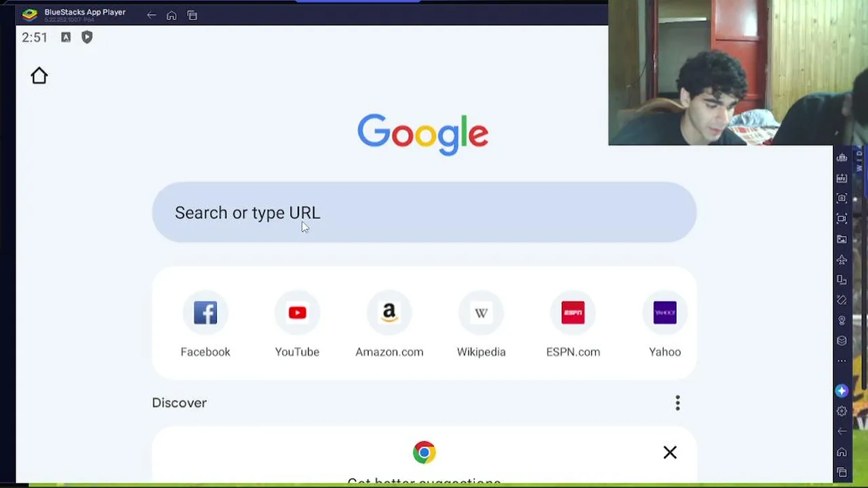This screenshot has width=868, height=488.
Task: Open recent apps from the title bar
Action: [x=193, y=15]
